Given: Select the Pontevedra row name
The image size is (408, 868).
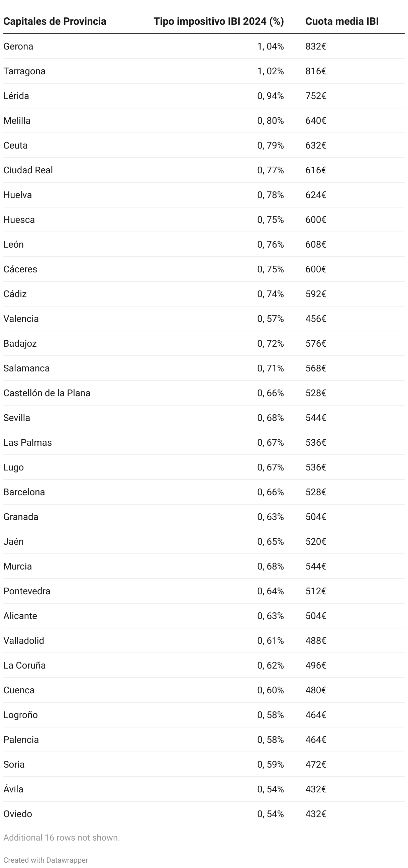Looking at the screenshot, I should [27, 591].
